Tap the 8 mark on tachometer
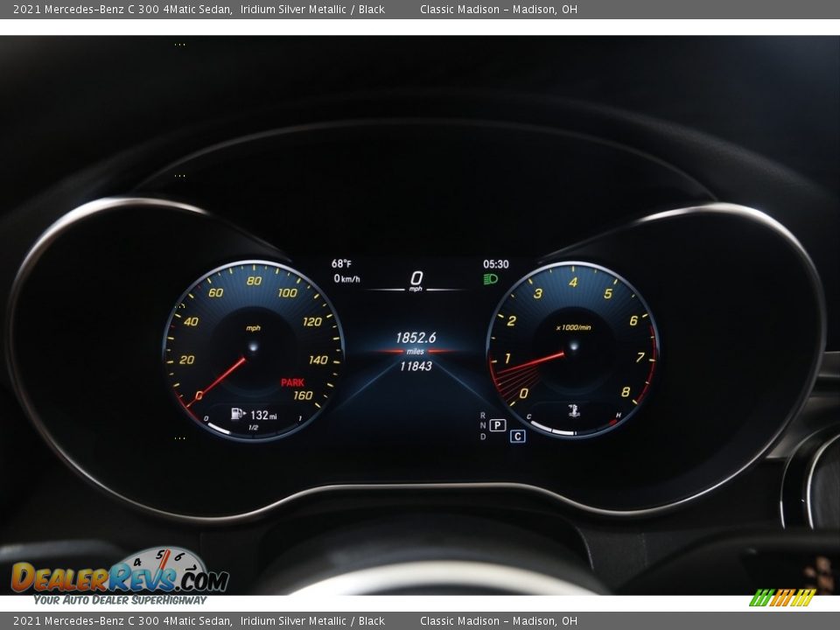840x630 pixels. [x=625, y=392]
